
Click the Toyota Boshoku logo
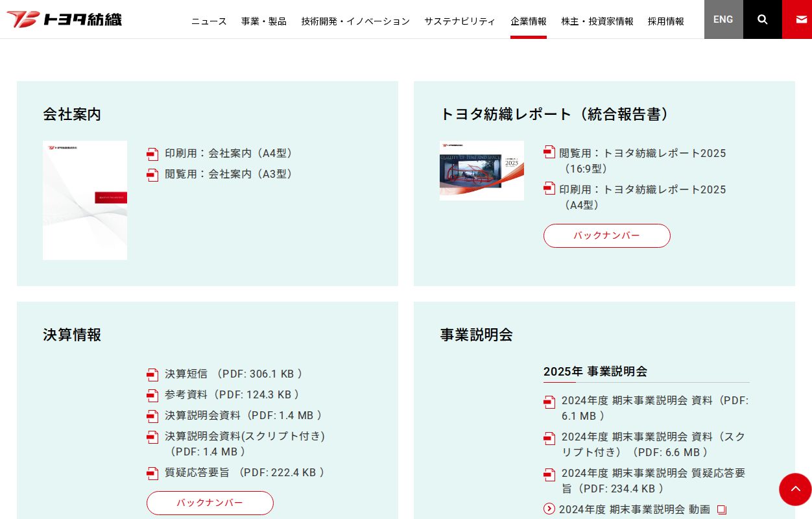(64, 19)
